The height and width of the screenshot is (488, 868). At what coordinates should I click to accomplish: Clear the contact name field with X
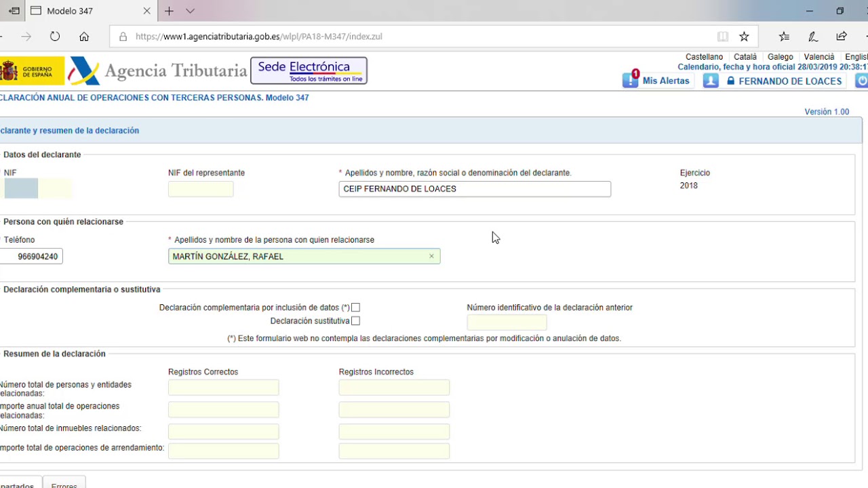click(x=431, y=256)
